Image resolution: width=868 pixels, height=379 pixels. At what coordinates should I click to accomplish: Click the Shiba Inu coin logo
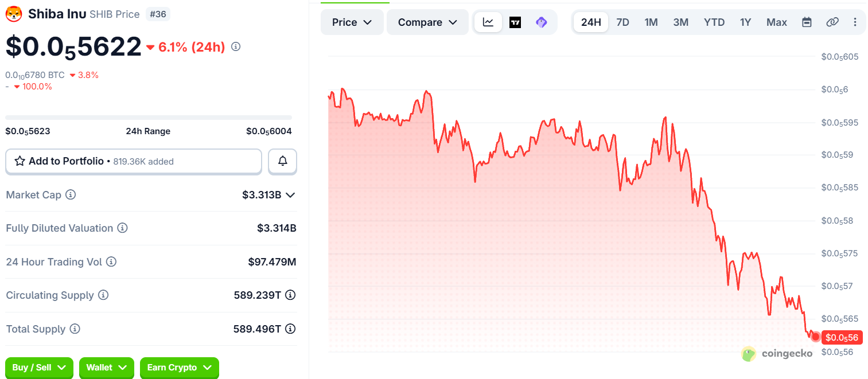(x=14, y=14)
